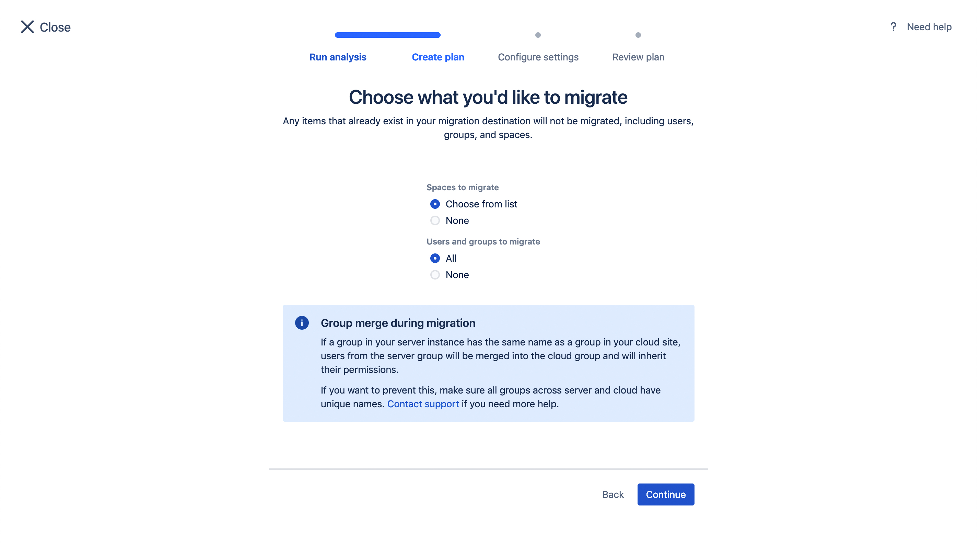Click the Back button
980x546 pixels.
pos(612,494)
